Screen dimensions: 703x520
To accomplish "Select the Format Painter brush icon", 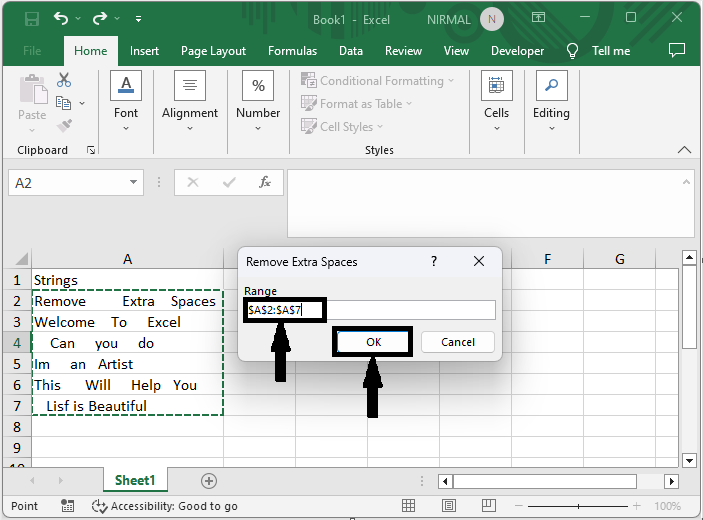I will coord(64,126).
